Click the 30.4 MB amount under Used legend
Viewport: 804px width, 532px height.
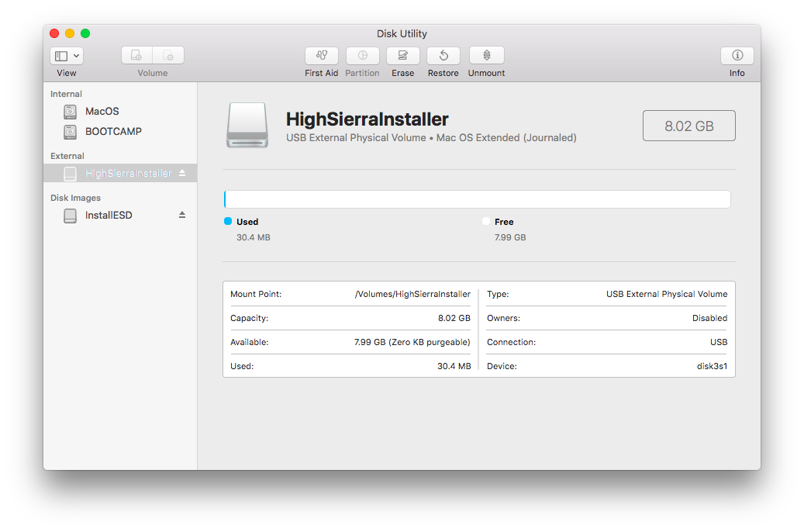point(254,237)
